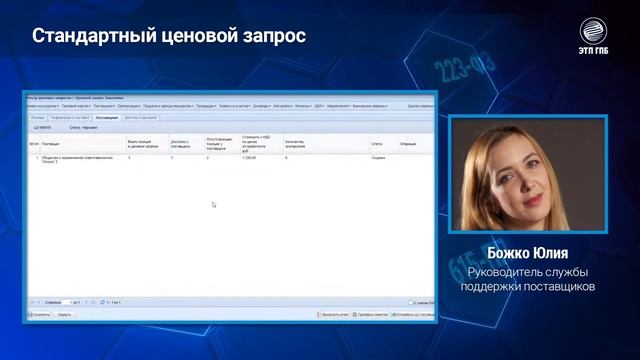
Task: Go to the first page in pager
Action: [x=33, y=302]
